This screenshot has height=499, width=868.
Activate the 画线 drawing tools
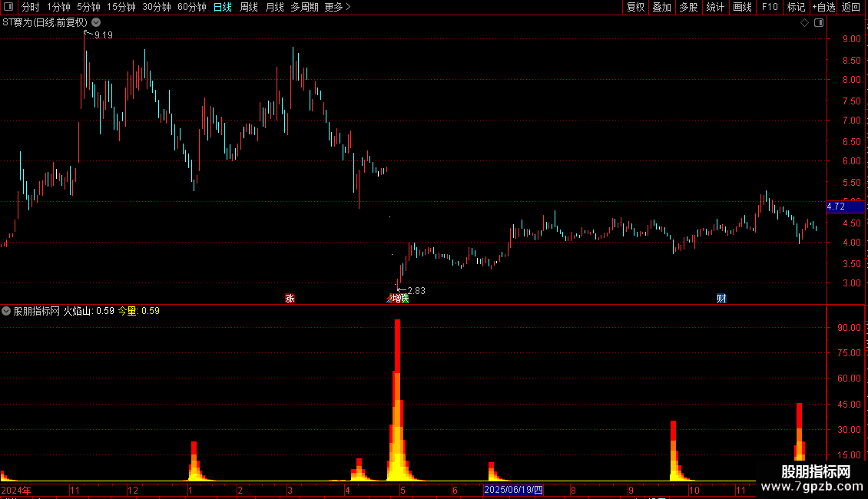[742, 7]
